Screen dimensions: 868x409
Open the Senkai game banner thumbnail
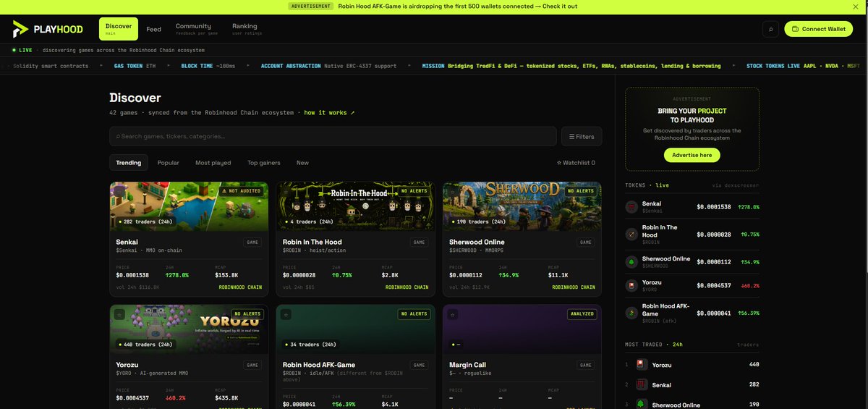[x=189, y=206]
